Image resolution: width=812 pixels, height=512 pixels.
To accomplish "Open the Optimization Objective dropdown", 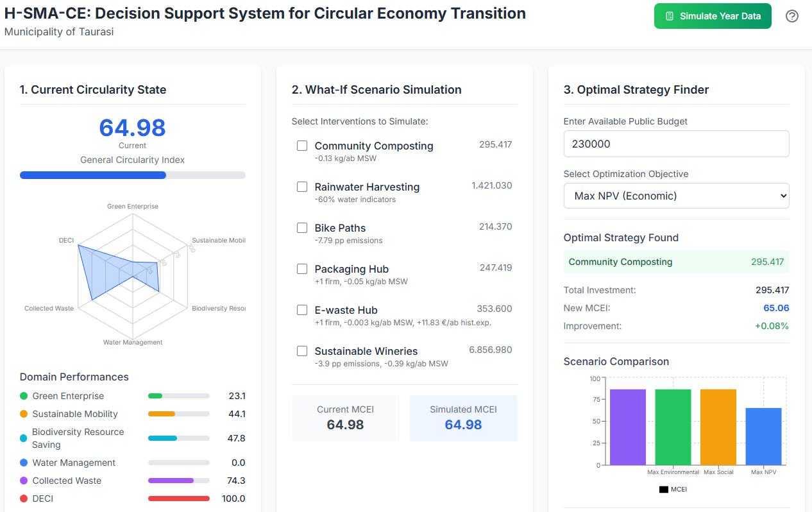I will point(676,196).
